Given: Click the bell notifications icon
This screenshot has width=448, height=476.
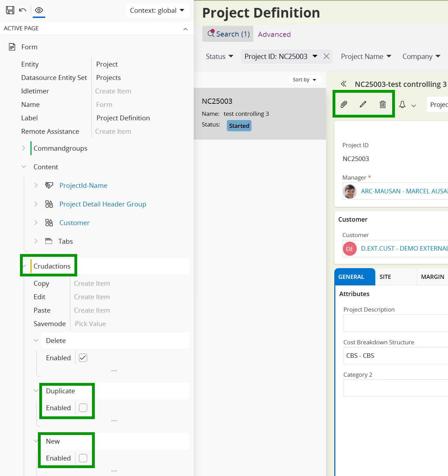Looking at the screenshot, I should click(x=402, y=104).
